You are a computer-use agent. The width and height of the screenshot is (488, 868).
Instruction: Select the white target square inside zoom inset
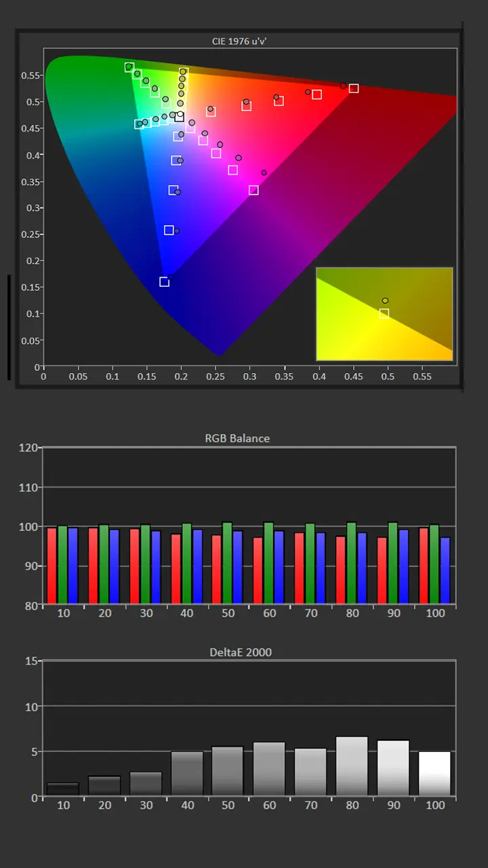(x=384, y=313)
